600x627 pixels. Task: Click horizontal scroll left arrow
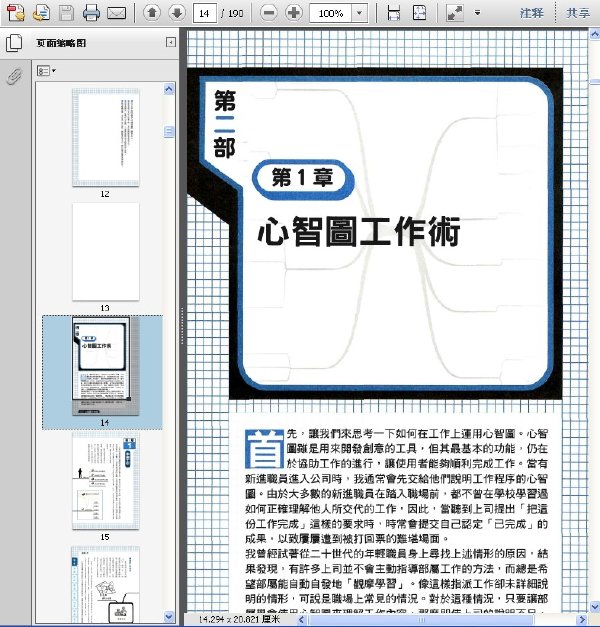(302, 619)
